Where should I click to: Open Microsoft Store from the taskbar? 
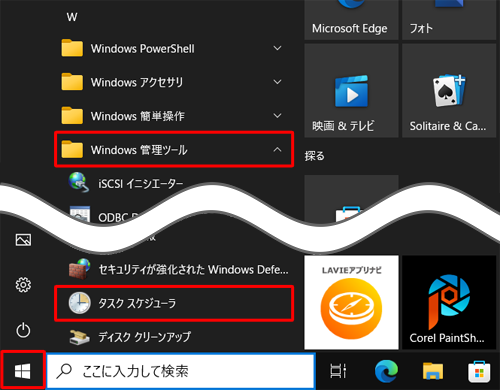pos(479,372)
